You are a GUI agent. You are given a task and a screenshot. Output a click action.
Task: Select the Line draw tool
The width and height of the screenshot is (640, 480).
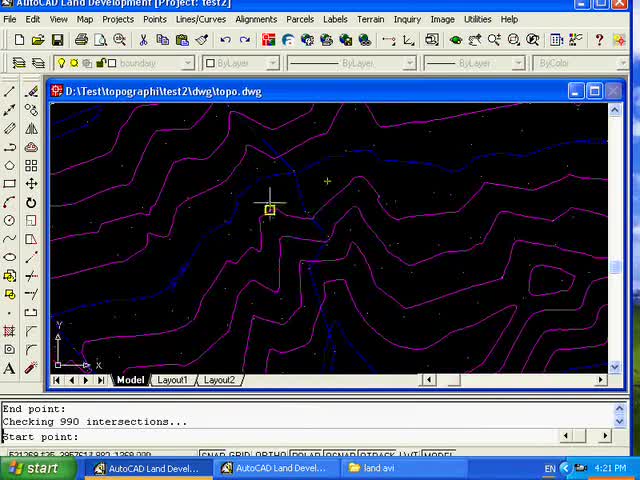tap(9, 91)
